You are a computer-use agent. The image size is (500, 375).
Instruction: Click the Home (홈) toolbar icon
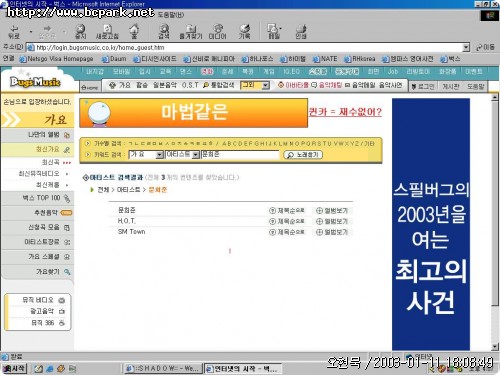pyautogui.click(x=134, y=31)
